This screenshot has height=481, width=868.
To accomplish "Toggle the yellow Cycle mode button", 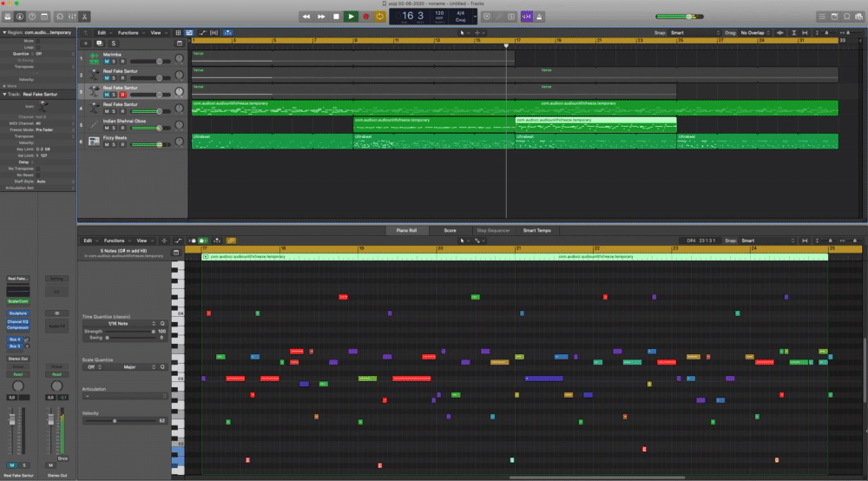I will [379, 16].
